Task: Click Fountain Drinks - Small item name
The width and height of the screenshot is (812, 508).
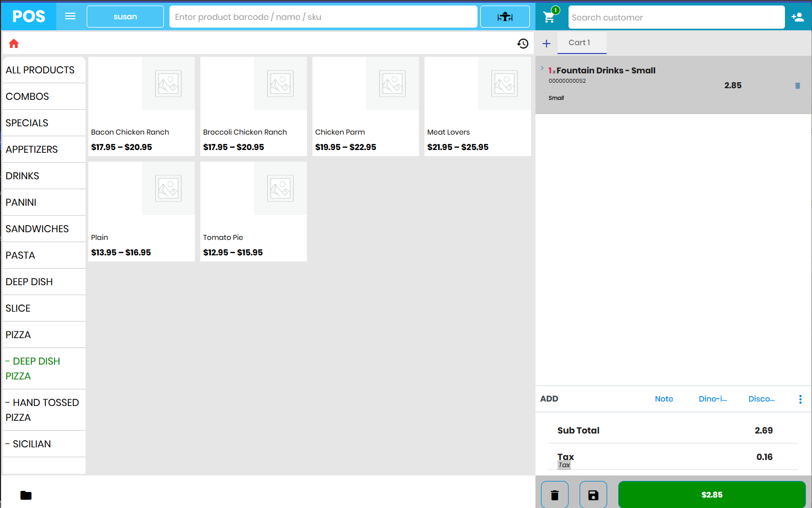Action: pos(606,70)
